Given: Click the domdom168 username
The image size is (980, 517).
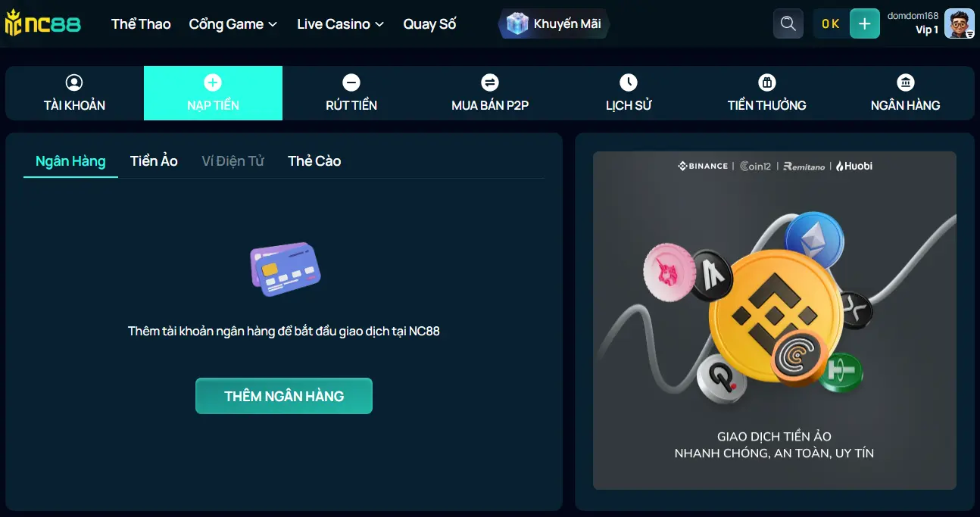Looking at the screenshot, I should (913, 16).
